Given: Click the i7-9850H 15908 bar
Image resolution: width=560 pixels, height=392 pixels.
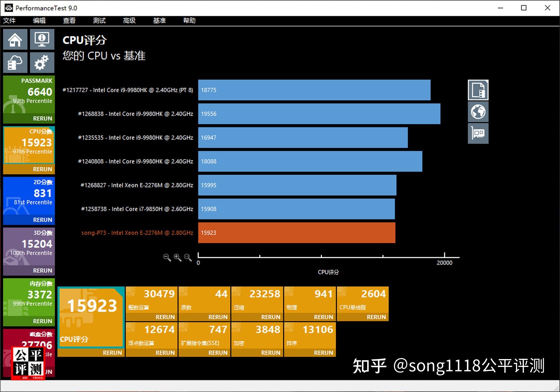Looking at the screenshot, I should coord(297,209).
